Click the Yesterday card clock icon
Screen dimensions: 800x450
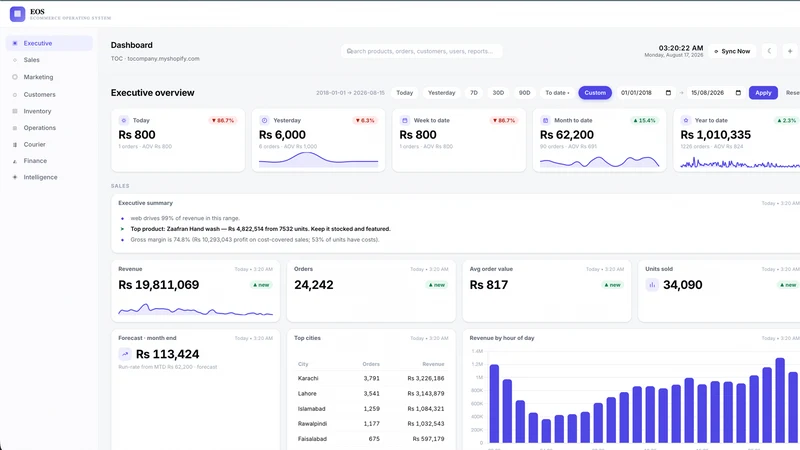(264, 120)
